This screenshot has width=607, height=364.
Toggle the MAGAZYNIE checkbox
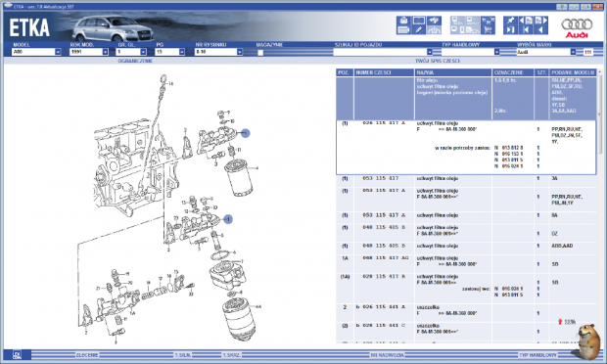pyautogui.click(x=260, y=52)
